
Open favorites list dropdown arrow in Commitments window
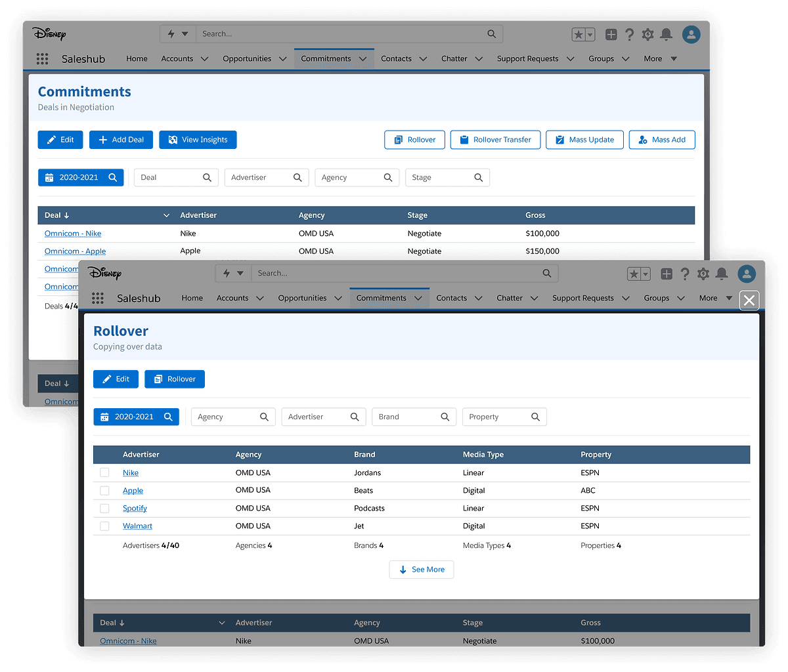(x=590, y=35)
